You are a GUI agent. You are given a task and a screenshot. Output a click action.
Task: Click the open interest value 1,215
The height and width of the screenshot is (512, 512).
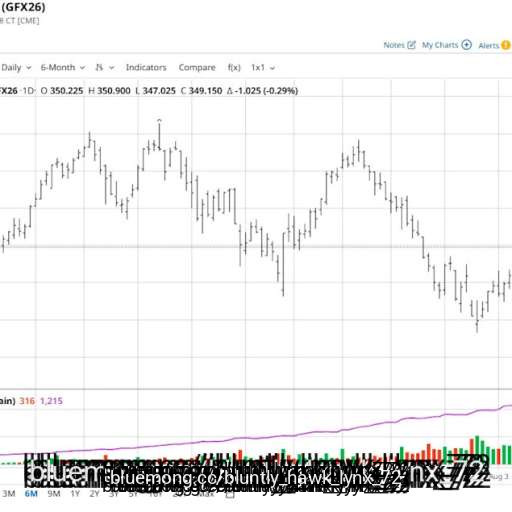[x=51, y=401]
